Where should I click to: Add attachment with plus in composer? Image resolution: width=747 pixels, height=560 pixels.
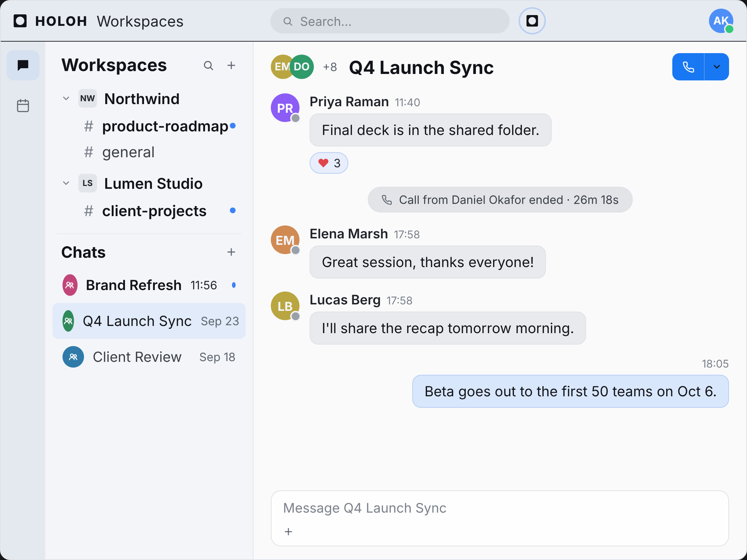pos(288,532)
